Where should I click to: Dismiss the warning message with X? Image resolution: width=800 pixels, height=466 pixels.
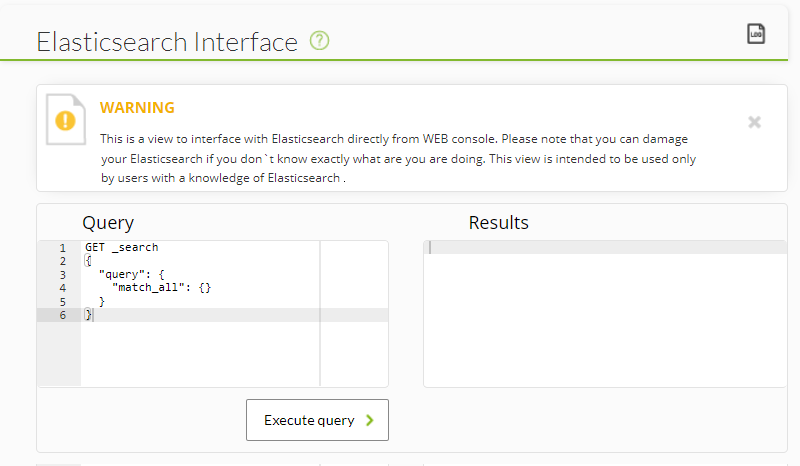pyautogui.click(x=754, y=122)
